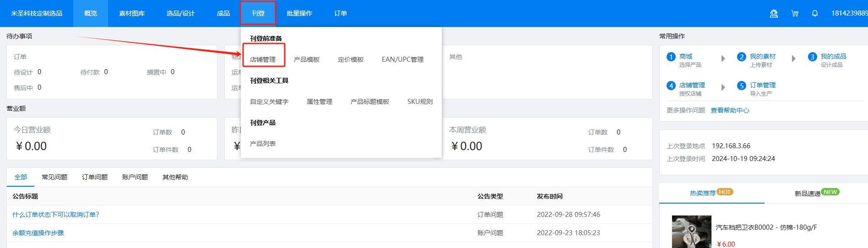Open the 选品/设计 navigation menu
The width and height of the screenshot is (868, 248).
(180, 13)
